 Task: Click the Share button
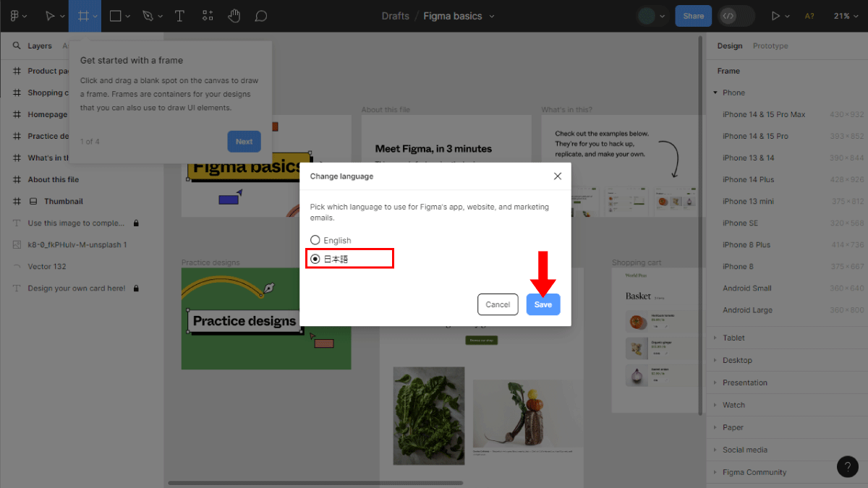pyautogui.click(x=693, y=16)
